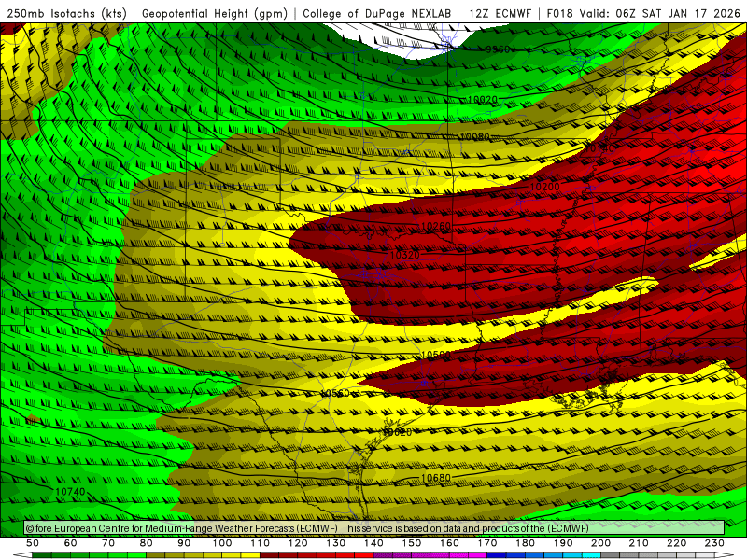The width and height of the screenshot is (747, 560).
Task: Click the 'F018' forecast hour label
Action: (x=559, y=14)
